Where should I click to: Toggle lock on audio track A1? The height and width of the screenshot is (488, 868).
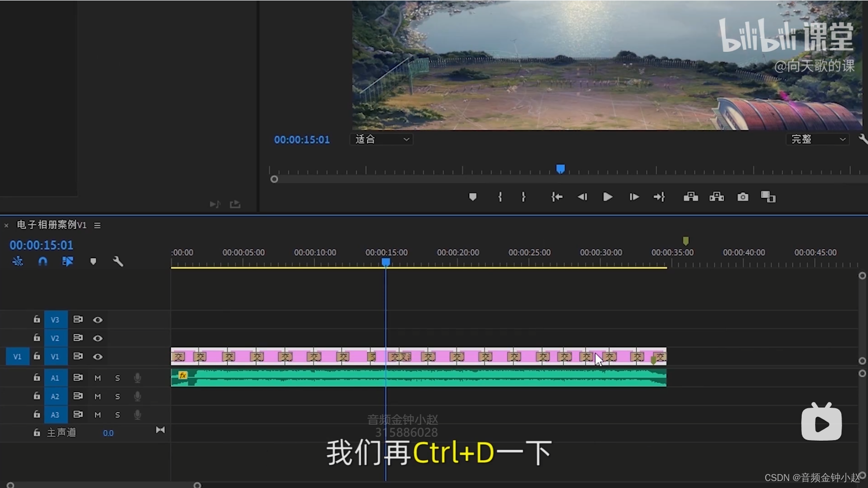[x=36, y=377]
